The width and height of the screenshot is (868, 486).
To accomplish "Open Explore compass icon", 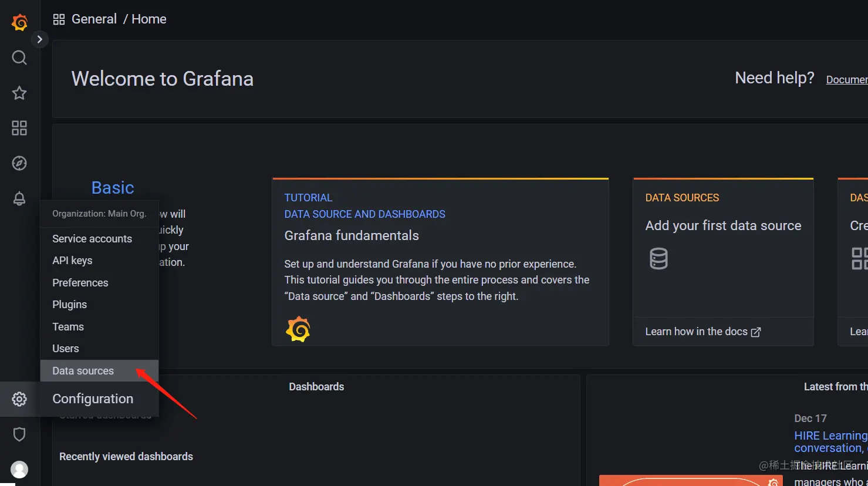I will (x=19, y=163).
